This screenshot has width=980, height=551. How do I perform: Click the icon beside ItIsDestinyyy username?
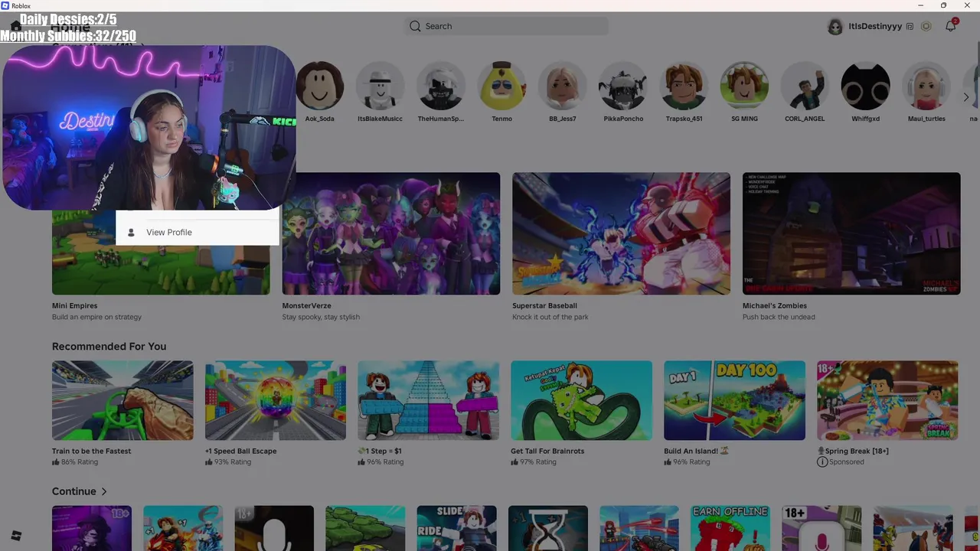point(910,26)
